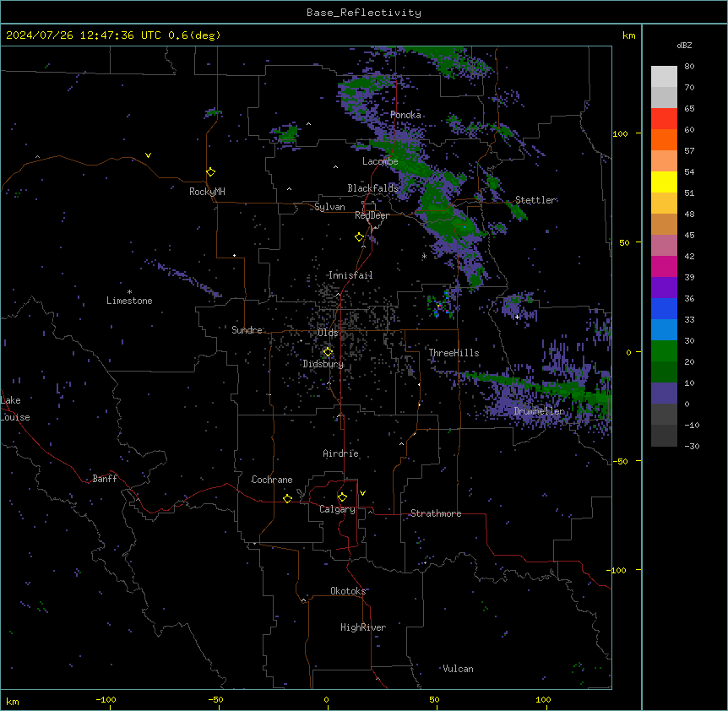This screenshot has height=711, width=728.
Task: Click the yellow diamond marker above Didsbury
Action: 328,352
